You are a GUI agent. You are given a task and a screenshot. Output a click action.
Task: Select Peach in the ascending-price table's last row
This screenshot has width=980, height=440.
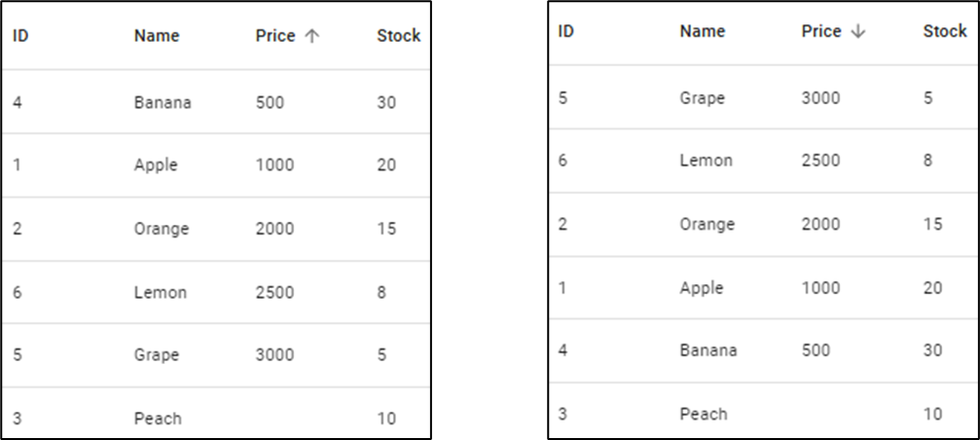[158, 419]
